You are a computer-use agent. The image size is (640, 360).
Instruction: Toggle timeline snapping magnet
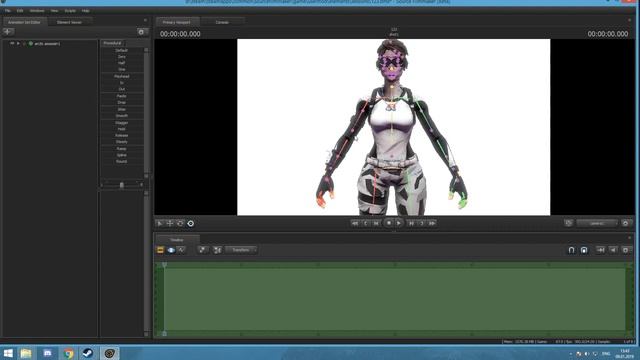[571, 250]
